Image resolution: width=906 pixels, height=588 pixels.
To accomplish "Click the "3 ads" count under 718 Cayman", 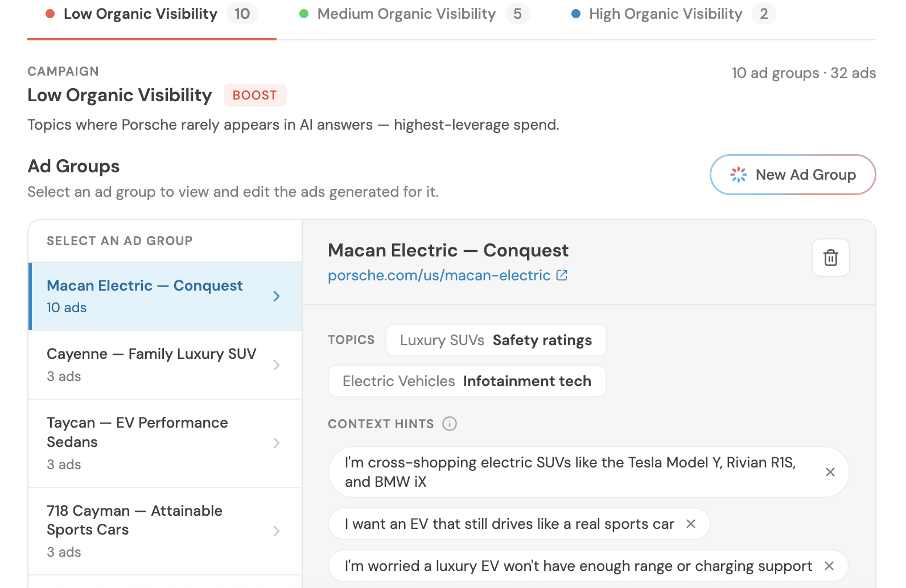I will click(64, 552).
